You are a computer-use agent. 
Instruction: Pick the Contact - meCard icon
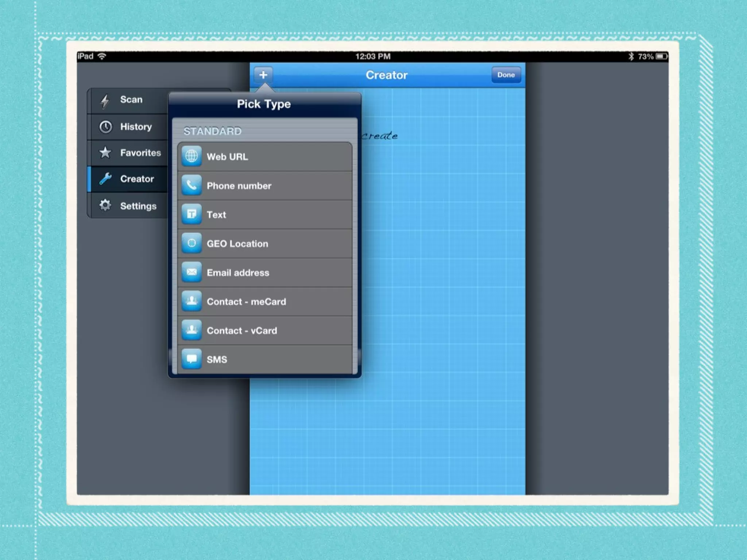(x=191, y=301)
